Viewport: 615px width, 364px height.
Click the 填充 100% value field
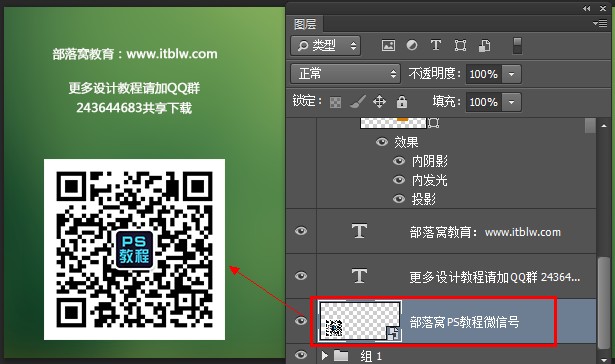pos(483,102)
